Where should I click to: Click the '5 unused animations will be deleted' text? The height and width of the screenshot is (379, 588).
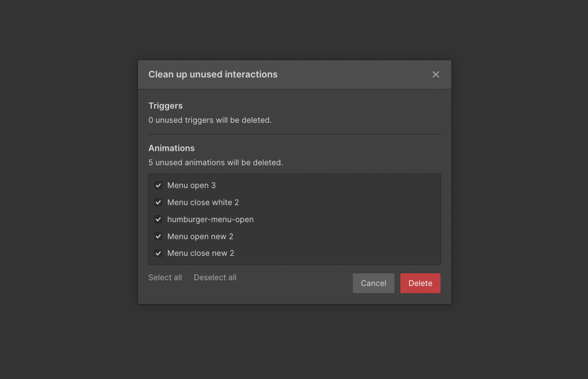[x=216, y=162]
